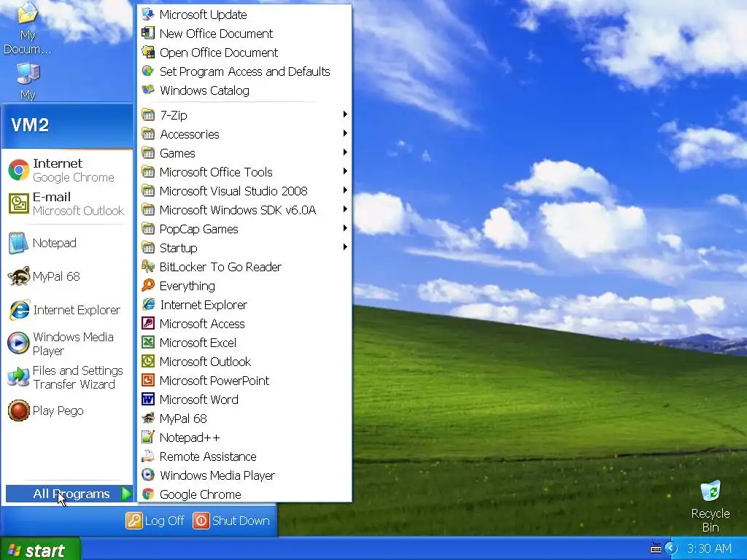Open Set Program Access and Defaults

click(244, 71)
